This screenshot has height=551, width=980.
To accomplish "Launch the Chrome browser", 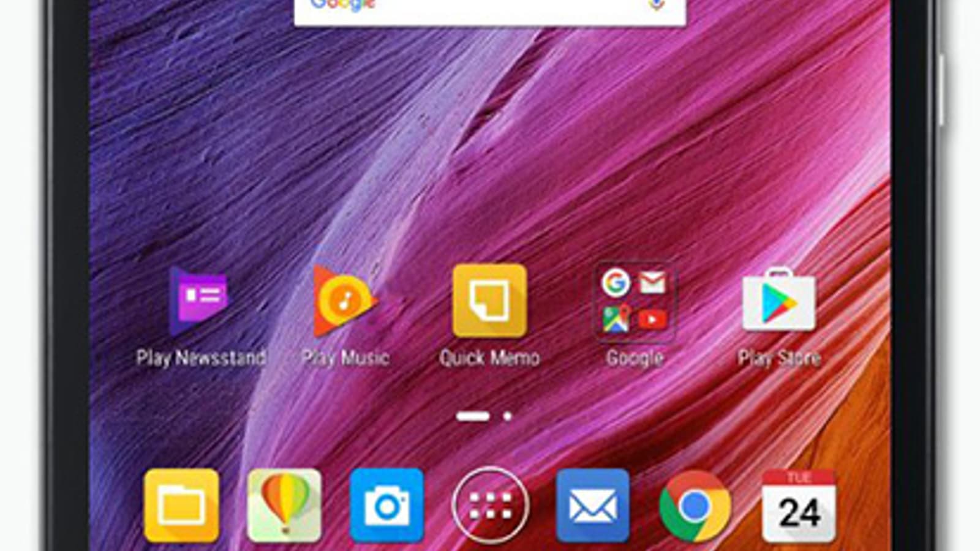I will point(695,506).
